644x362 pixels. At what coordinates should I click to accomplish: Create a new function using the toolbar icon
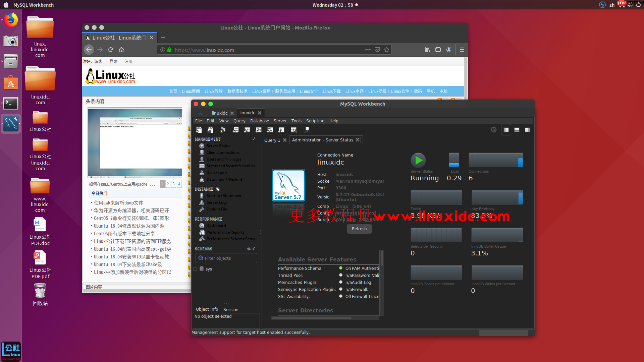tap(281, 130)
